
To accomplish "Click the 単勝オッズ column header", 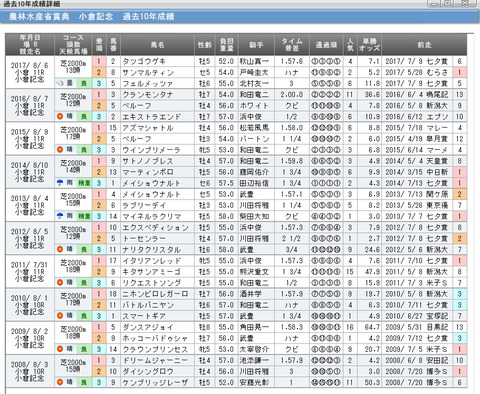I will click(x=369, y=45).
